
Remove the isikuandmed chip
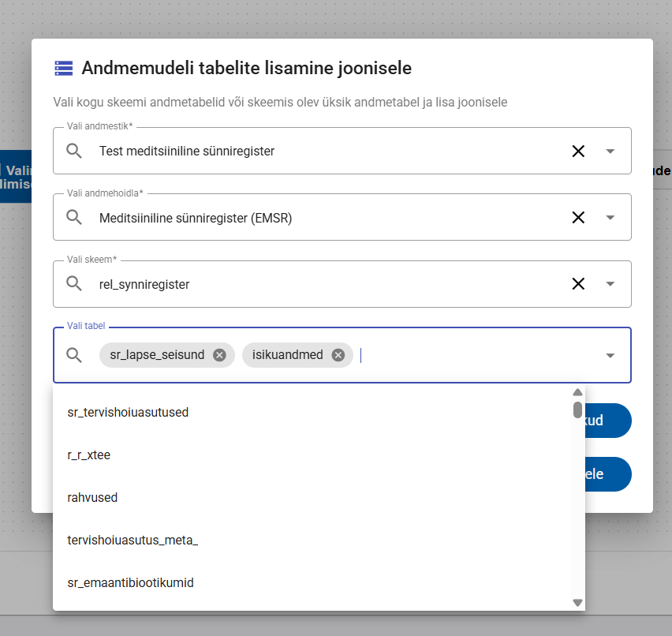[338, 355]
